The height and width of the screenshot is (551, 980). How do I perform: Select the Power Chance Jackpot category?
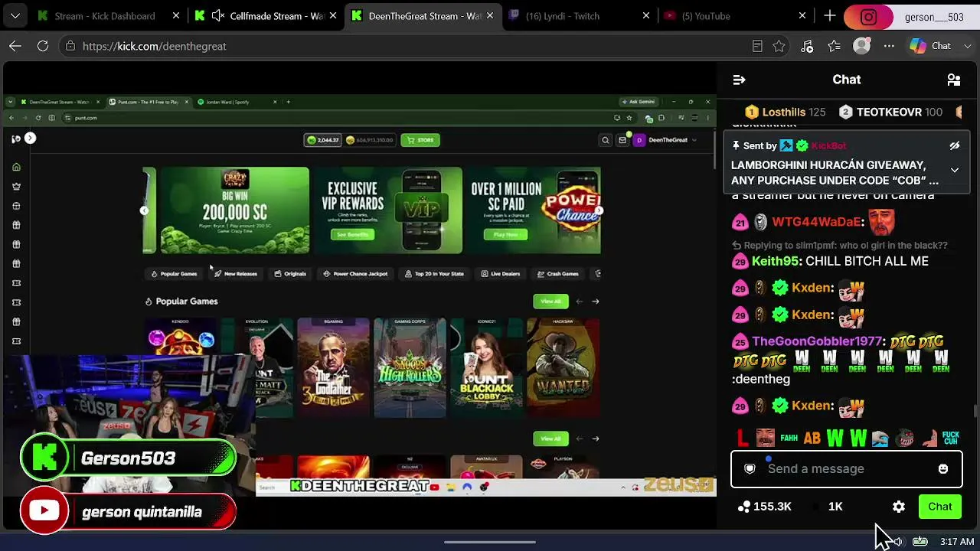pos(355,274)
